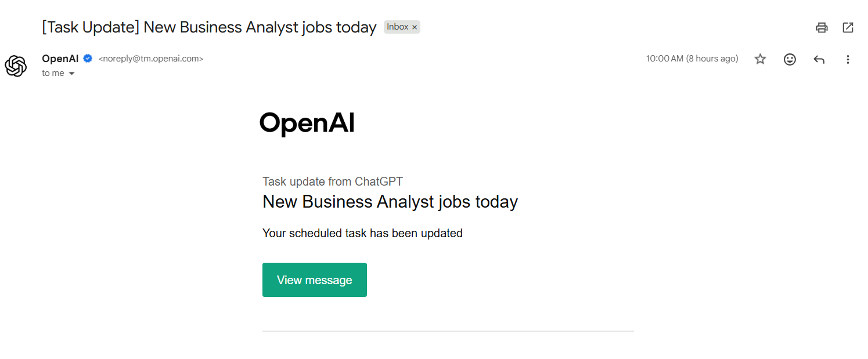This screenshot has height=359, width=868.
Task: Click the green View message button
Action: tap(314, 280)
